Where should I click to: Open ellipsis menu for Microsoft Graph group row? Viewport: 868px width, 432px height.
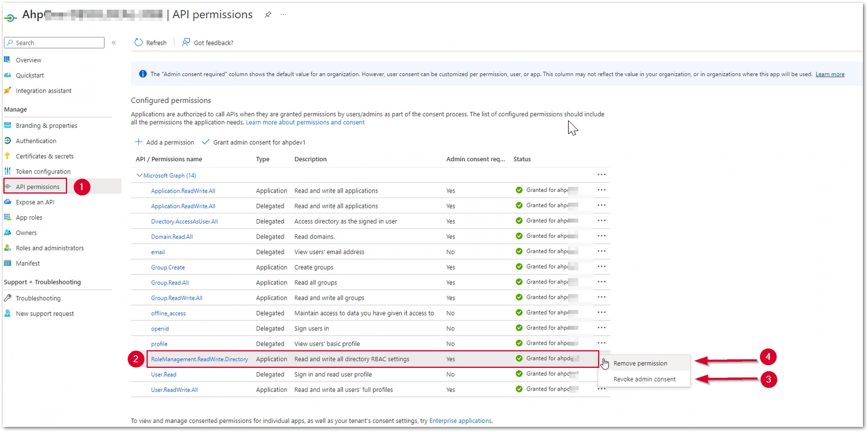602,174
